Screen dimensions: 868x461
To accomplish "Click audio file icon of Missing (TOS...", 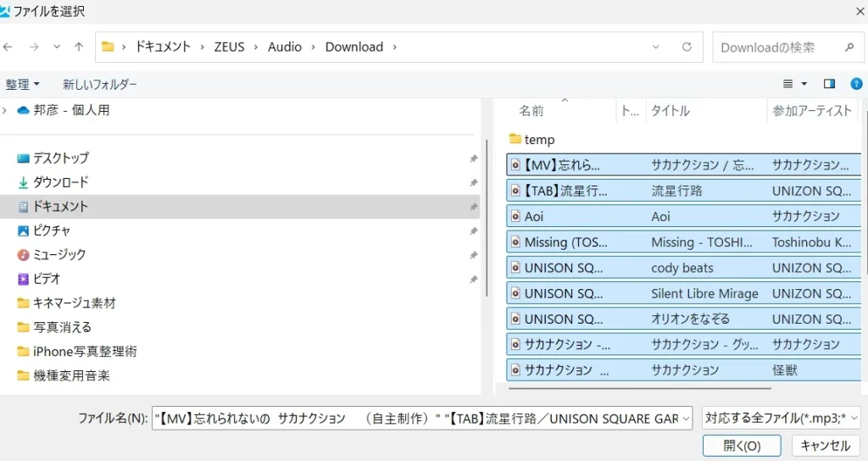I will click(515, 242).
